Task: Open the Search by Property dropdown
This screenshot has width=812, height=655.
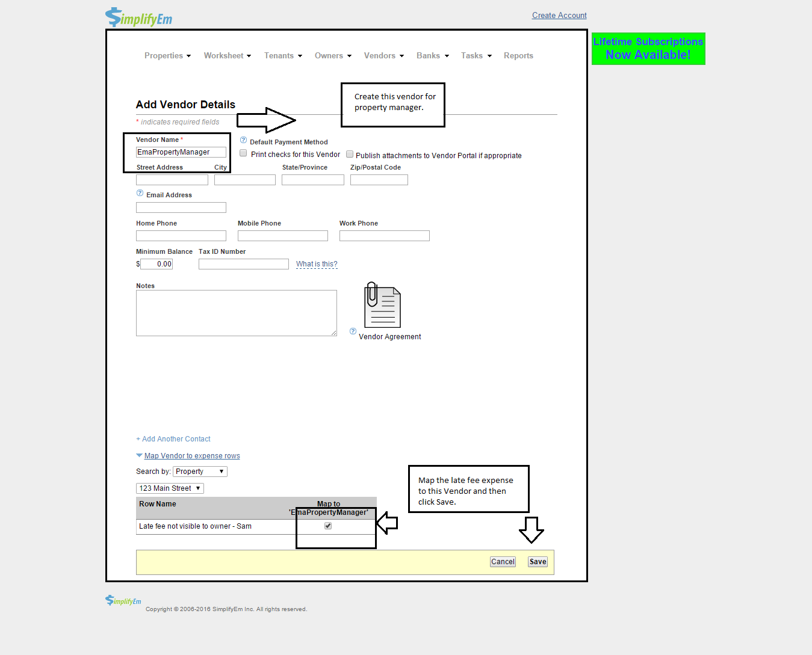Action: tap(200, 472)
